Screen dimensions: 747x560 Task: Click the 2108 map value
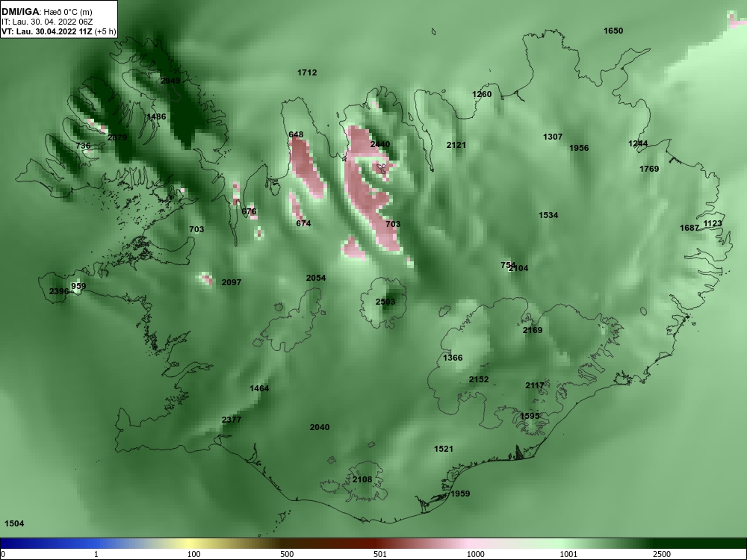click(362, 479)
